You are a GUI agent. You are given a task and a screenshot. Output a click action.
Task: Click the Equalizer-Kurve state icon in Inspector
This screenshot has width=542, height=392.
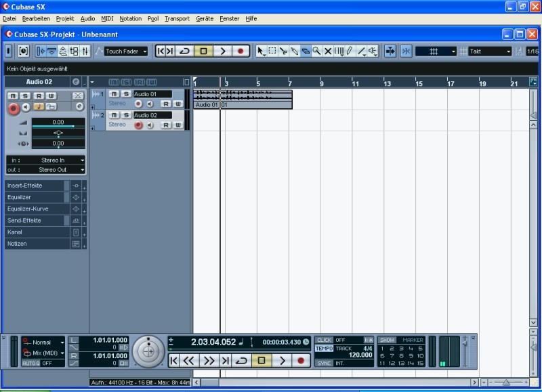[x=76, y=209]
